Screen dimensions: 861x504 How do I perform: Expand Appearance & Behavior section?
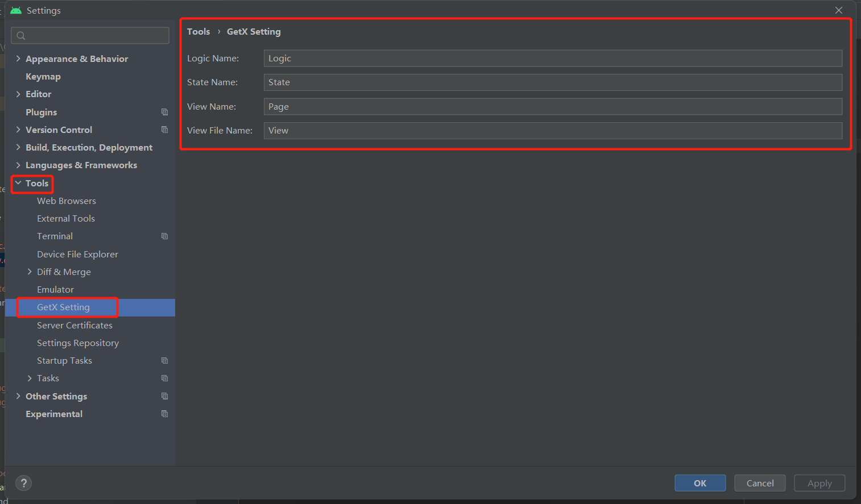(x=18, y=59)
